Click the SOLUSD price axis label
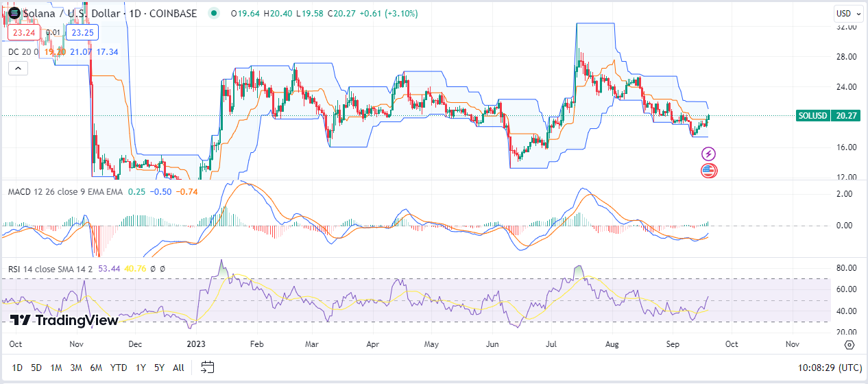Image resolution: width=868 pixels, height=384 pixels. (x=812, y=116)
